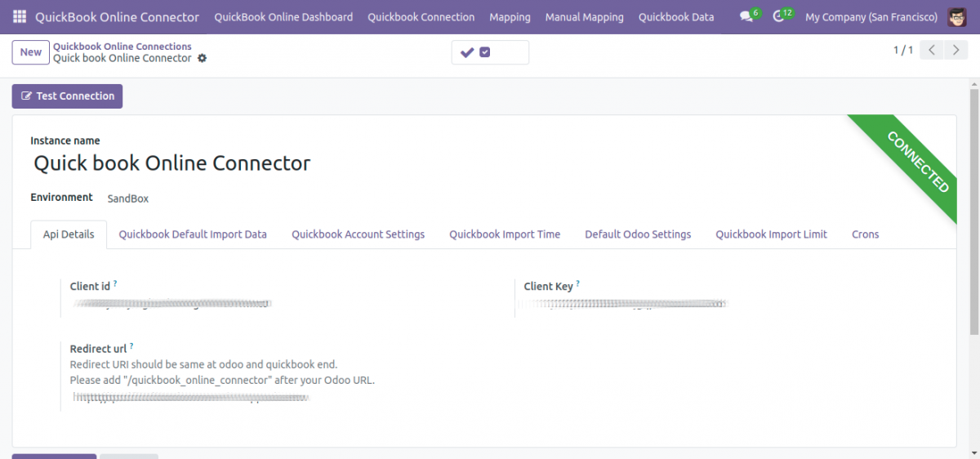This screenshot has width=980, height=459.
Task: Click the QuickBook Online Connector app title
Action: click(117, 17)
